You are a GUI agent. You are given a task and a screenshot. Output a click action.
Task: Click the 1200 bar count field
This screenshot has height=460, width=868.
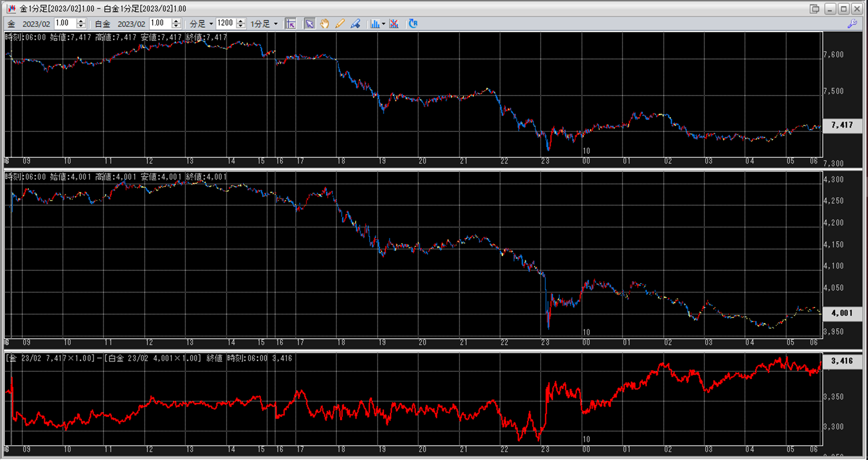tap(226, 24)
